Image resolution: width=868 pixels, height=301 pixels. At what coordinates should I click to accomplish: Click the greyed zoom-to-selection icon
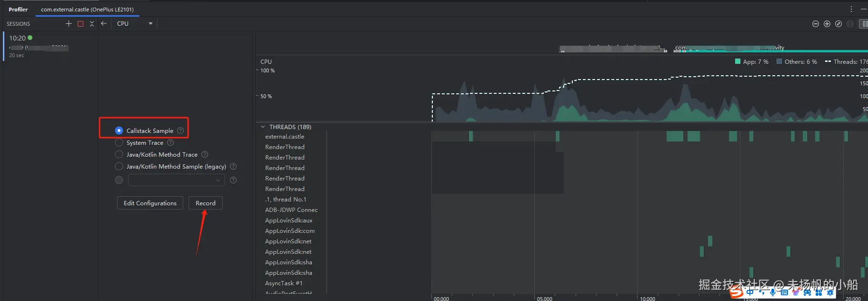pos(850,24)
